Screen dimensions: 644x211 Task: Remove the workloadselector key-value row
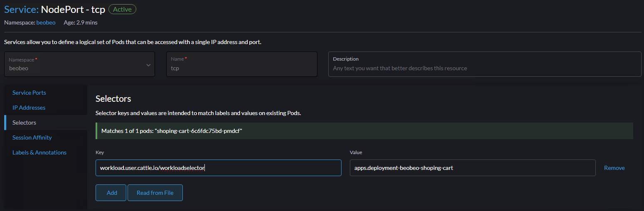point(614,168)
